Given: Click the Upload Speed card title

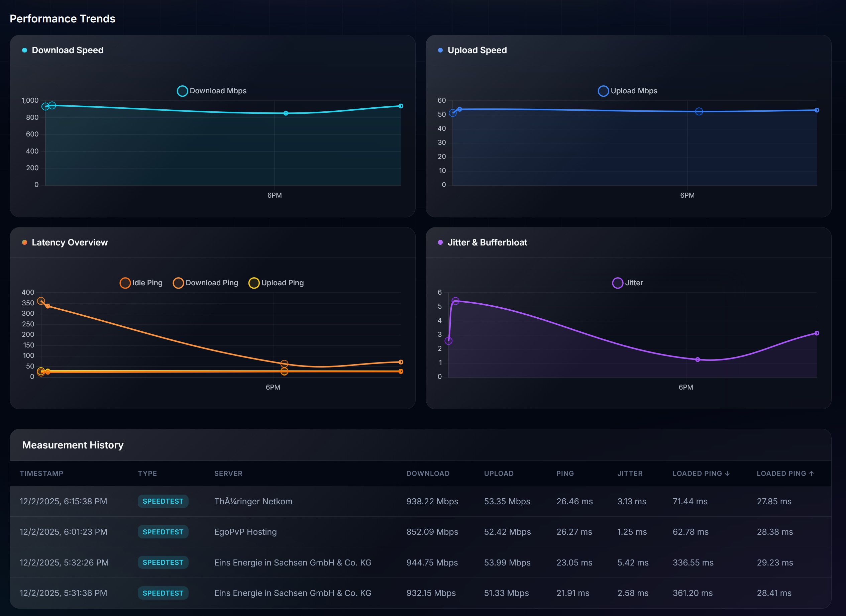Looking at the screenshot, I should point(477,50).
